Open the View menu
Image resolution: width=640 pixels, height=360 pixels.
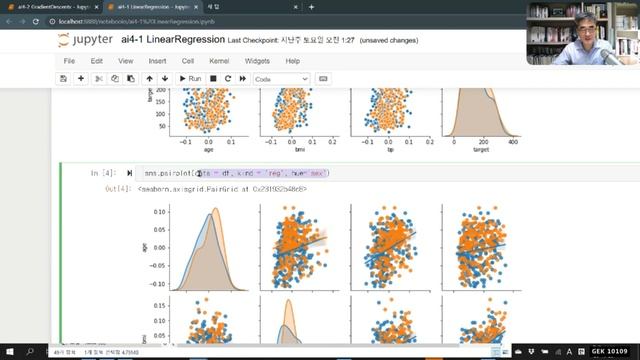pos(126,61)
